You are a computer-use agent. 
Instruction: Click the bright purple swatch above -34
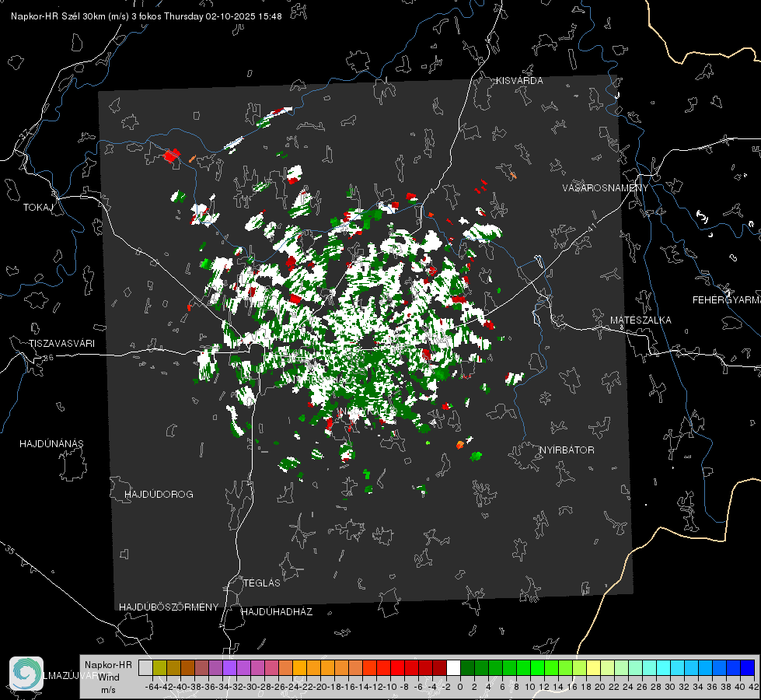coord(229,667)
